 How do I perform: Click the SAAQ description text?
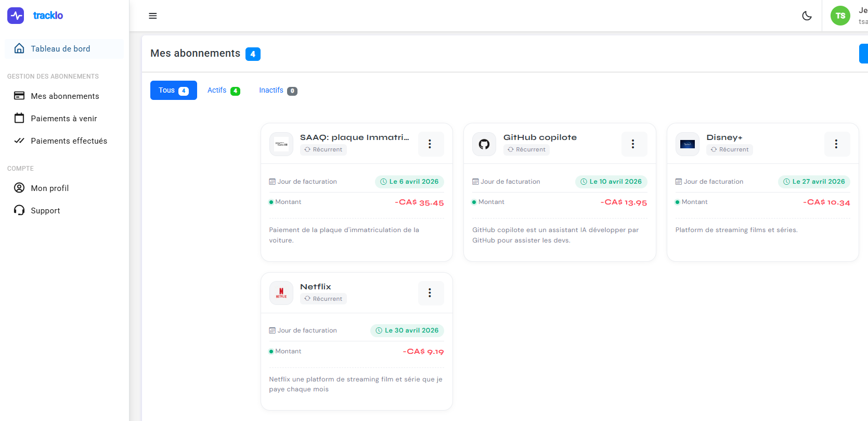344,235
